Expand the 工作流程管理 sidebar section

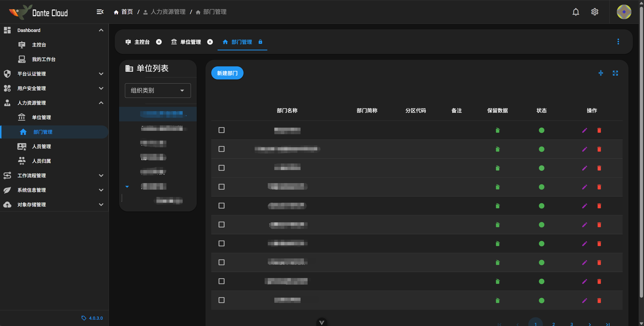(54, 176)
